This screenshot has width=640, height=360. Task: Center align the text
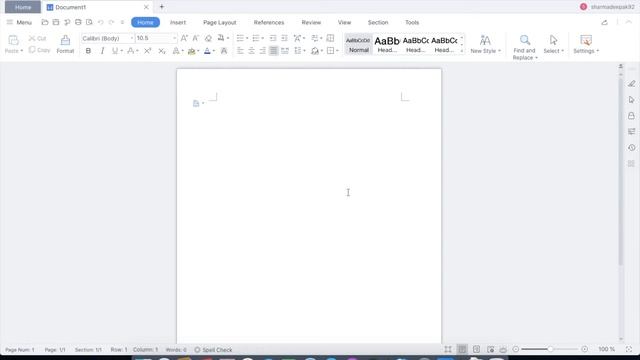(251, 51)
